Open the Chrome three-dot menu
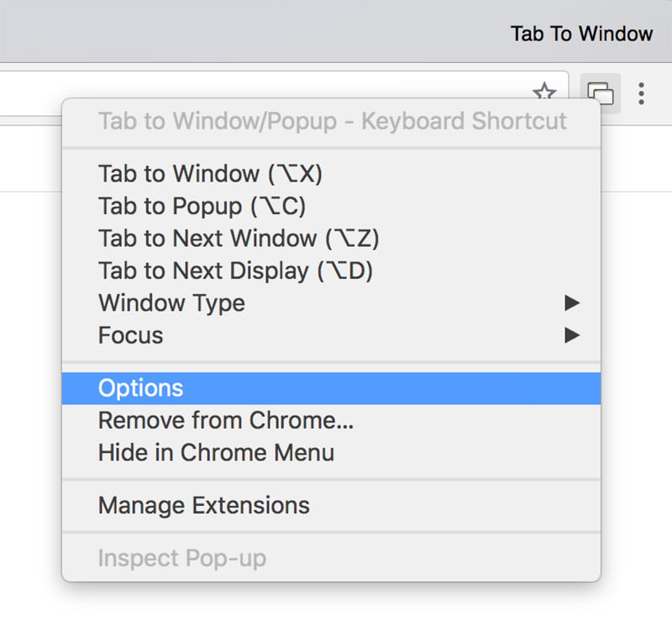Viewport: 672px width, 622px height. (641, 92)
